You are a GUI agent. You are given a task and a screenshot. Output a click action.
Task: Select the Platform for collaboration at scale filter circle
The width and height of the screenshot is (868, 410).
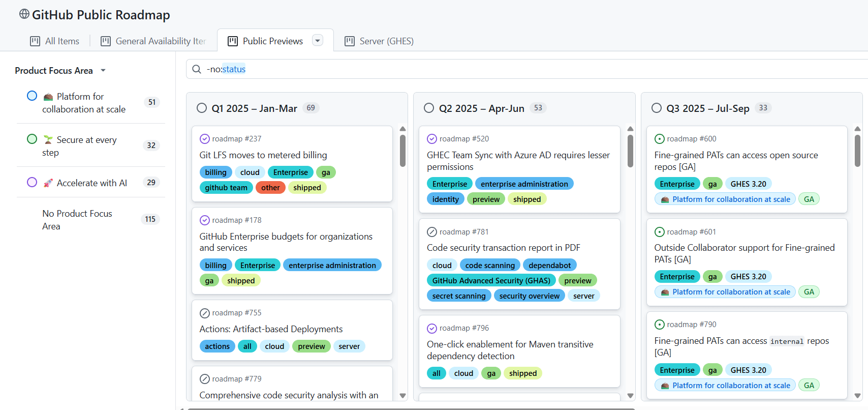[32, 96]
